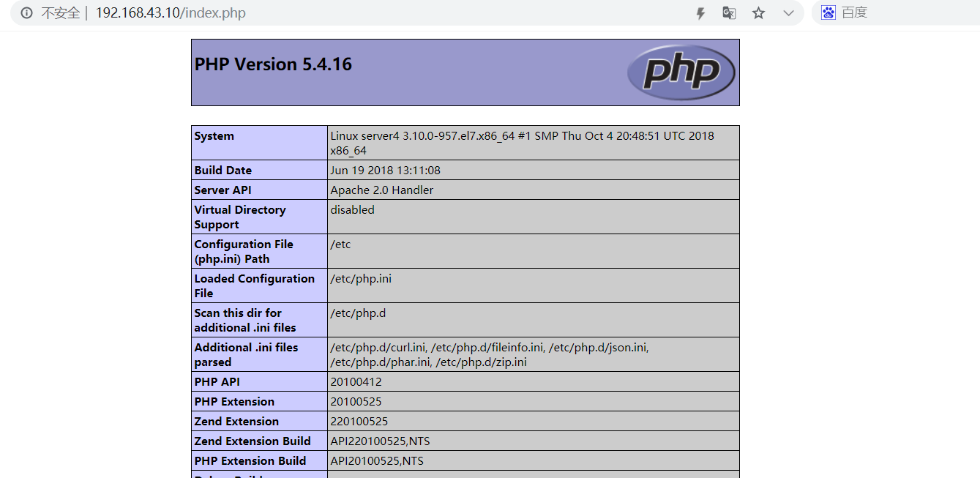Click the '20100525' value
The width and height of the screenshot is (980, 478).
356,402
